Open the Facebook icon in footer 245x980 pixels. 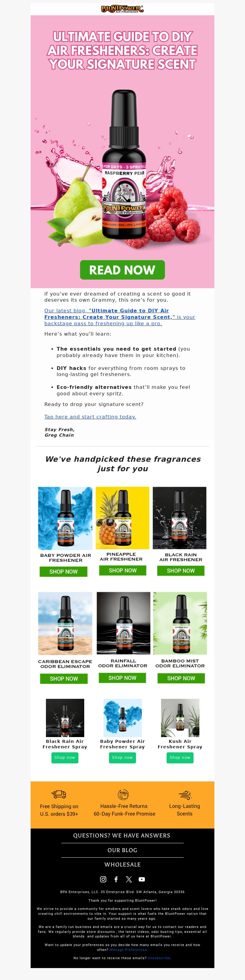(116, 879)
